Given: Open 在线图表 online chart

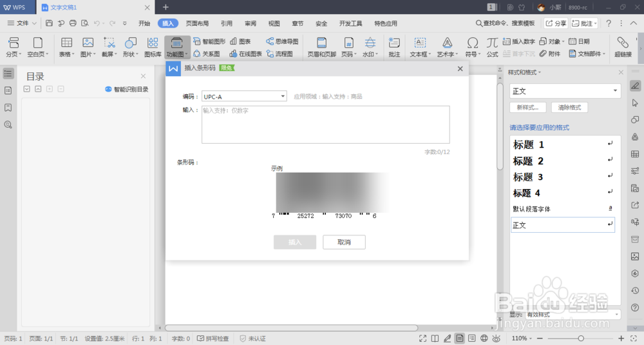Looking at the screenshot, I should (x=245, y=54).
